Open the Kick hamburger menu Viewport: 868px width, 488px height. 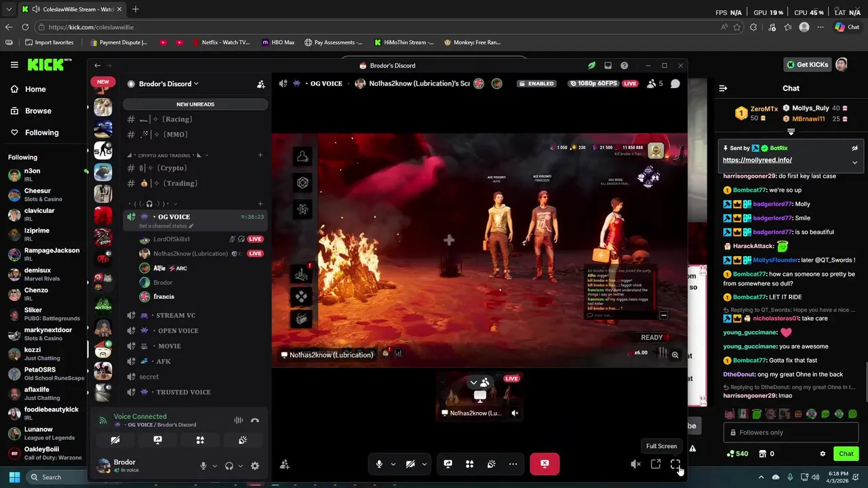(14, 65)
